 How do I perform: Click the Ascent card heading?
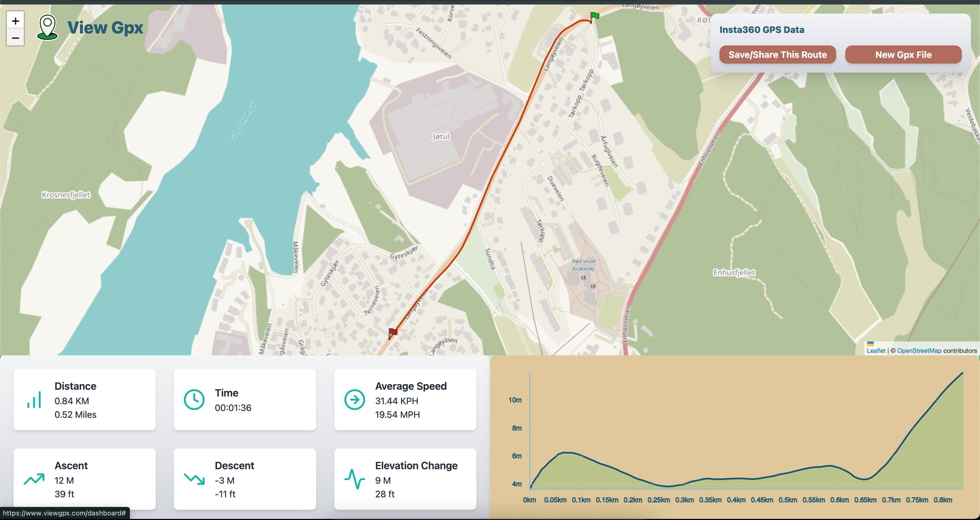click(x=71, y=466)
